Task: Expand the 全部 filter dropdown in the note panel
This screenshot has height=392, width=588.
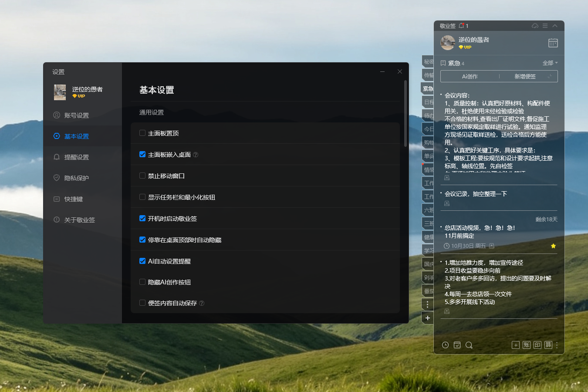Action: (x=550, y=63)
